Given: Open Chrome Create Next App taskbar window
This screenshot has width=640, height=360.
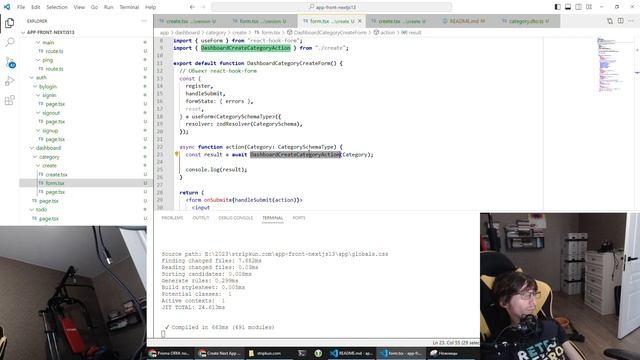Looking at the screenshot, I should point(220,353).
